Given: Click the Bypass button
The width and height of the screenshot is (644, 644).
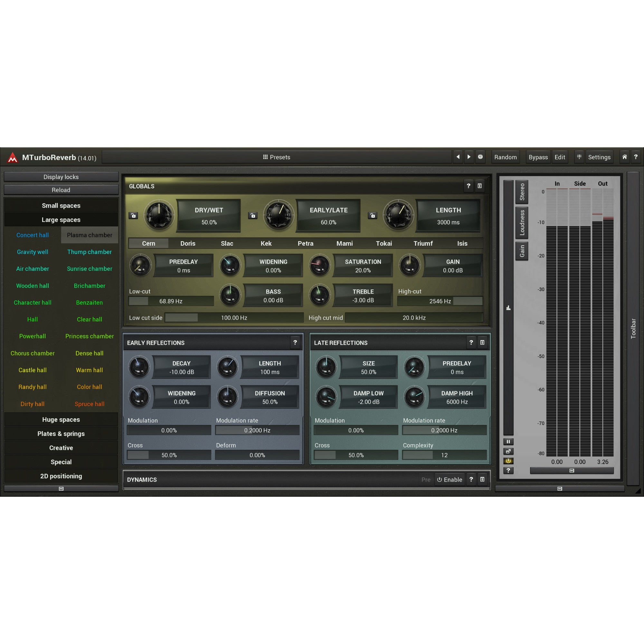Looking at the screenshot, I should coord(538,157).
